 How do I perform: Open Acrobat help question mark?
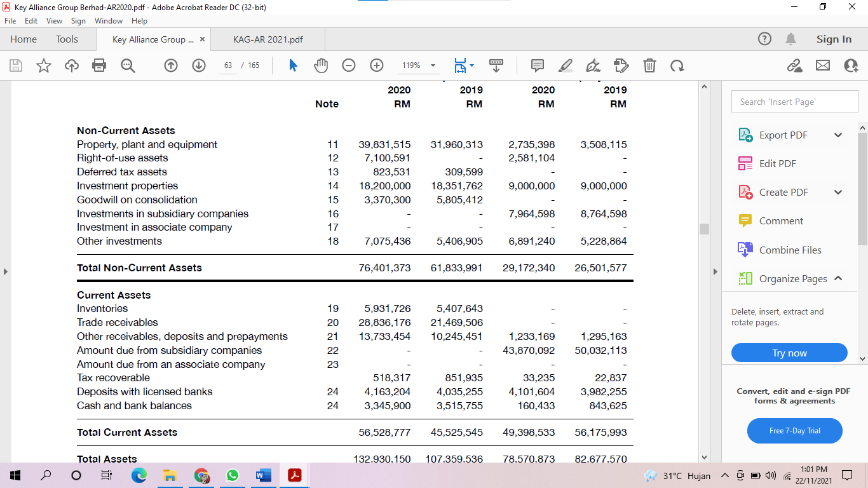point(765,39)
